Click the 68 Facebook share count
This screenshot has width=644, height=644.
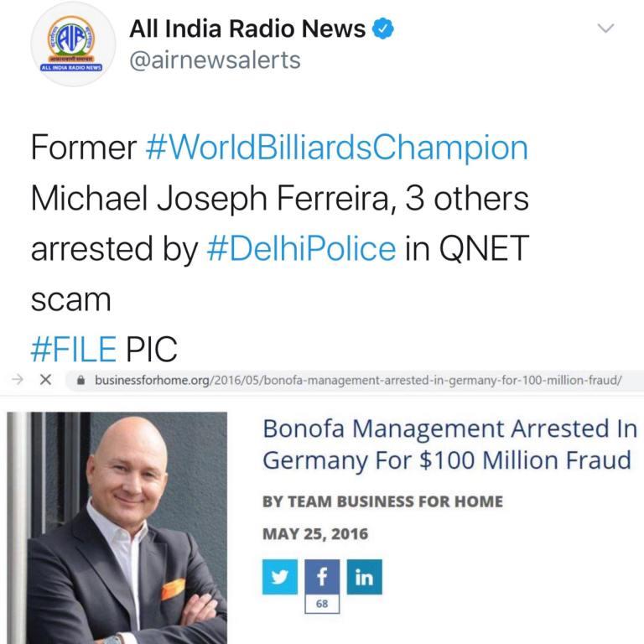[322, 604]
